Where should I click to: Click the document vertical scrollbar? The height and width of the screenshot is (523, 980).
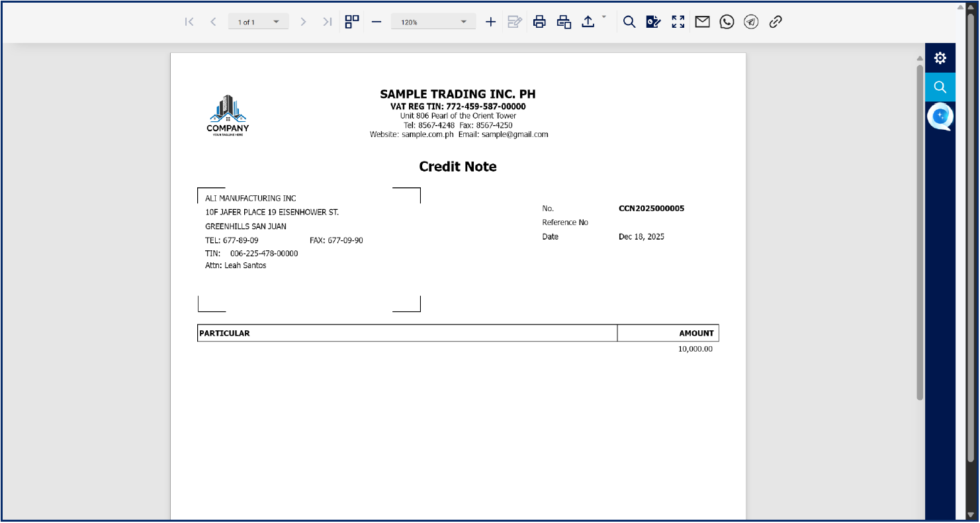click(x=920, y=232)
